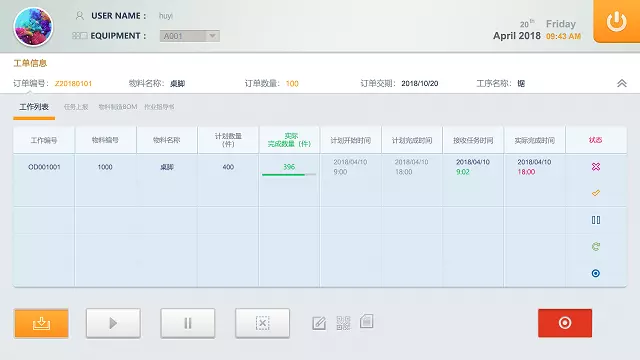Click the blue circle-dot status icon
Viewport: 640px width, 360px height.
(x=596, y=273)
